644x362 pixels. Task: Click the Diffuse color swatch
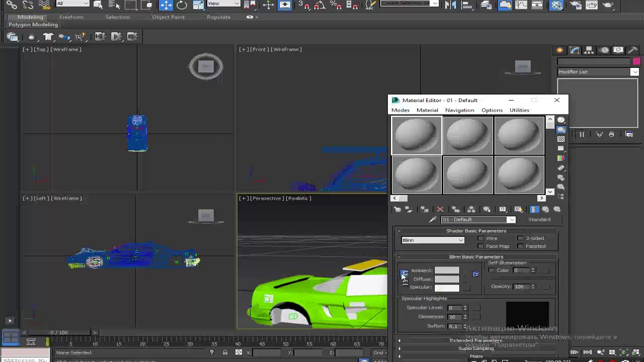(447, 279)
